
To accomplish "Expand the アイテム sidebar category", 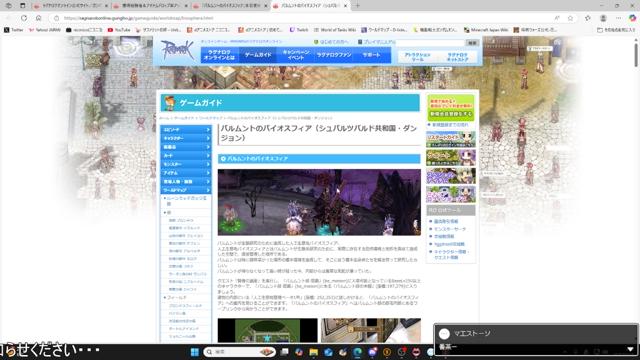I will tap(186, 173).
